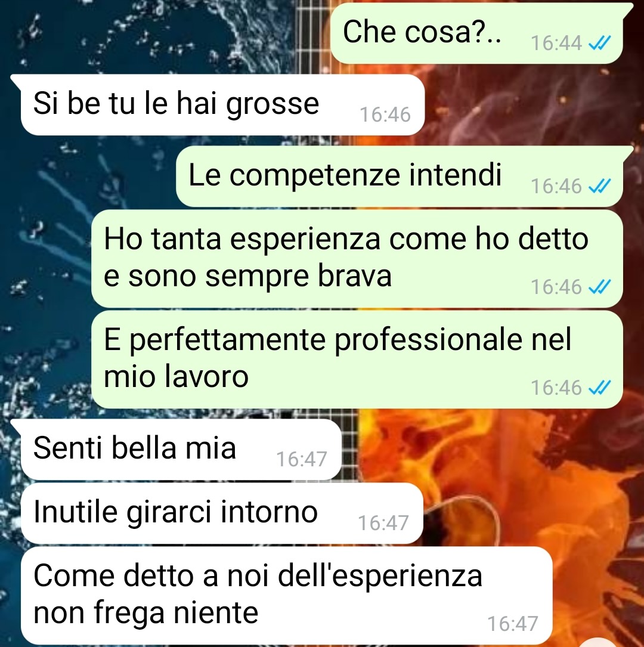
Task: Tap the read-receipt ticks at 16:44
Action: 599,42
